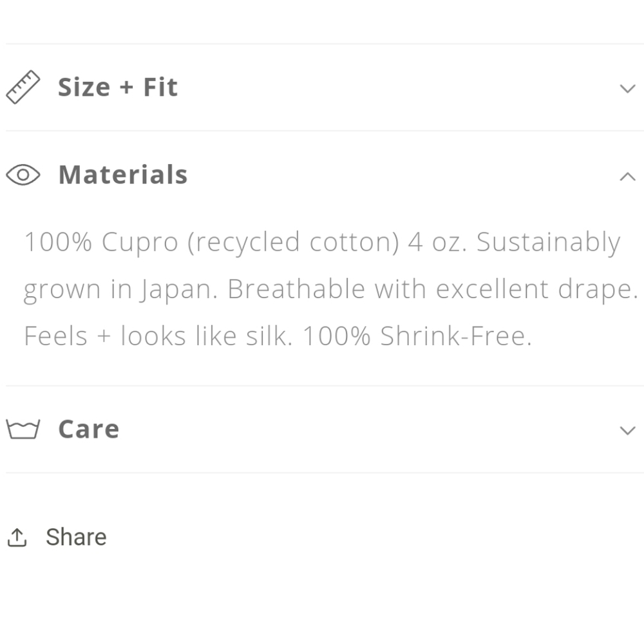Viewport: 644px width, 644px height.
Task: Open the Care accordion section
Action: pos(88,428)
